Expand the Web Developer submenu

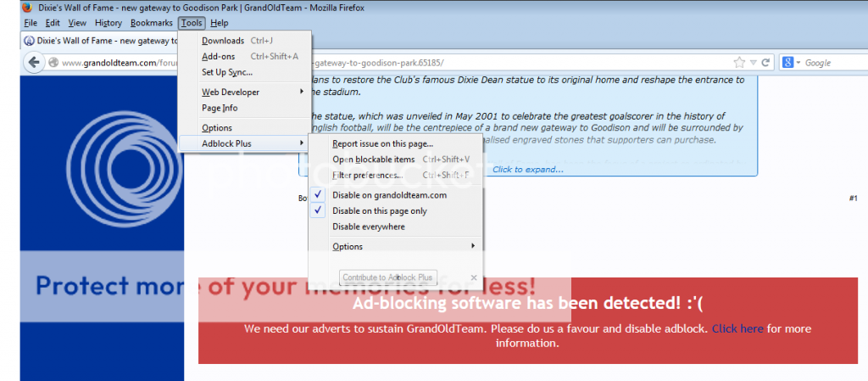pos(245,92)
